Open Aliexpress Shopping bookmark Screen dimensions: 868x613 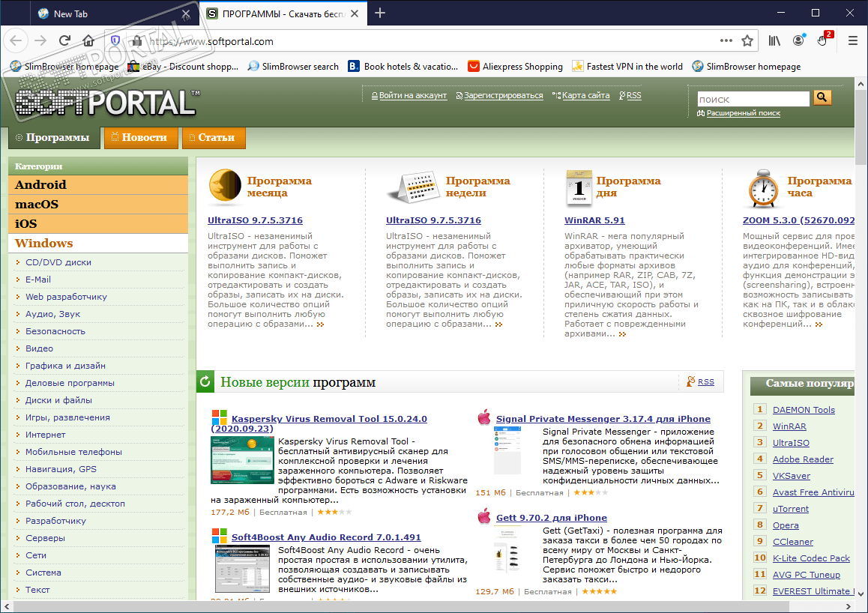pos(516,67)
